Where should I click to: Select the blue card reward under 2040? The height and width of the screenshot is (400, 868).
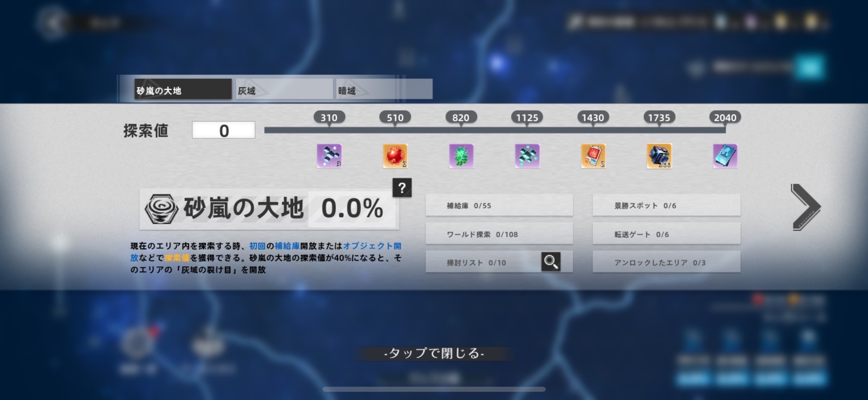pos(725,156)
